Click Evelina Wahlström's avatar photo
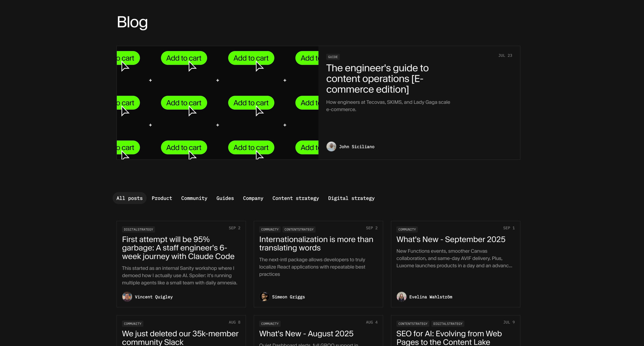The height and width of the screenshot is (346, 644). [x=401, y=297]
